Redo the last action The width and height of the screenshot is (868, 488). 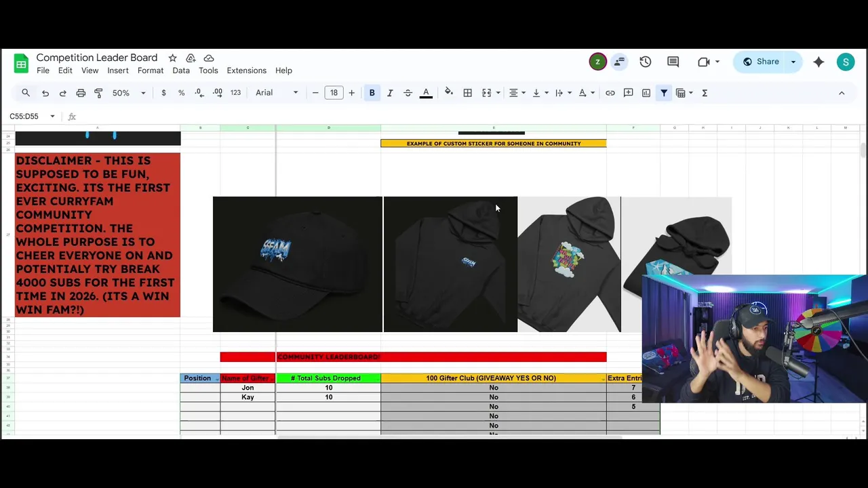coord(62,93)
